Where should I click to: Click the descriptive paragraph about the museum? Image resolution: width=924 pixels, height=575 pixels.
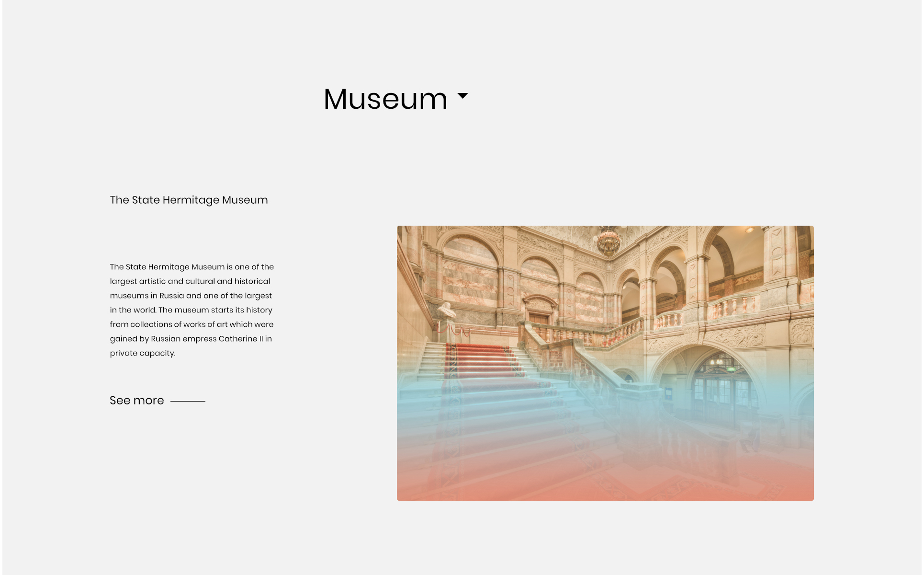(192, 310)
